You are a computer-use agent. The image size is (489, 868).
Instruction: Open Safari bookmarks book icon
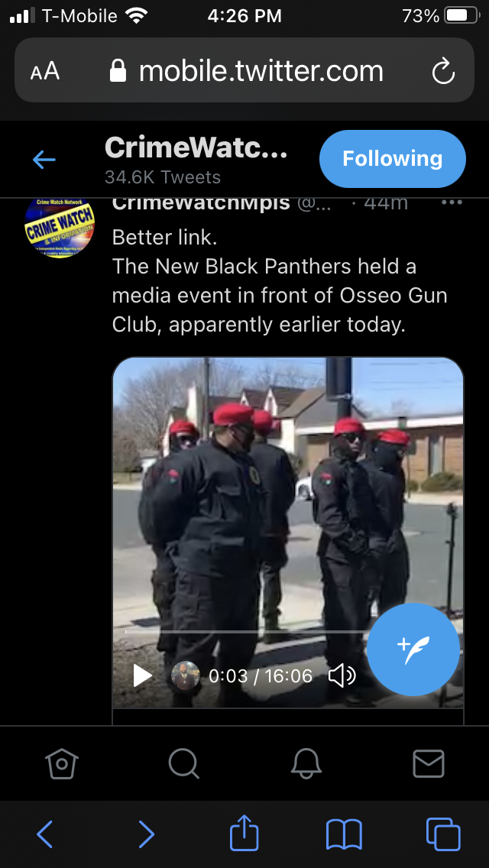[x=344, y=834]
